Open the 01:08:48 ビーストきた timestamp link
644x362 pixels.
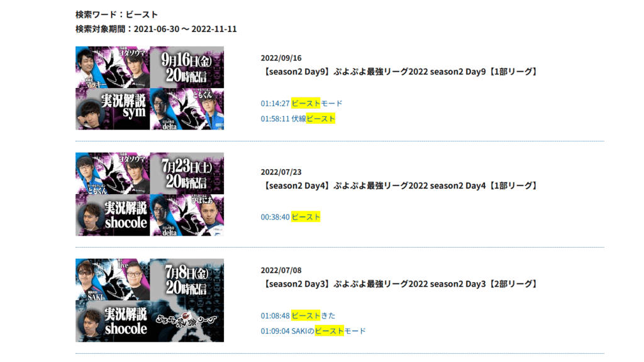pyautogui.click(x=297, y=315)
